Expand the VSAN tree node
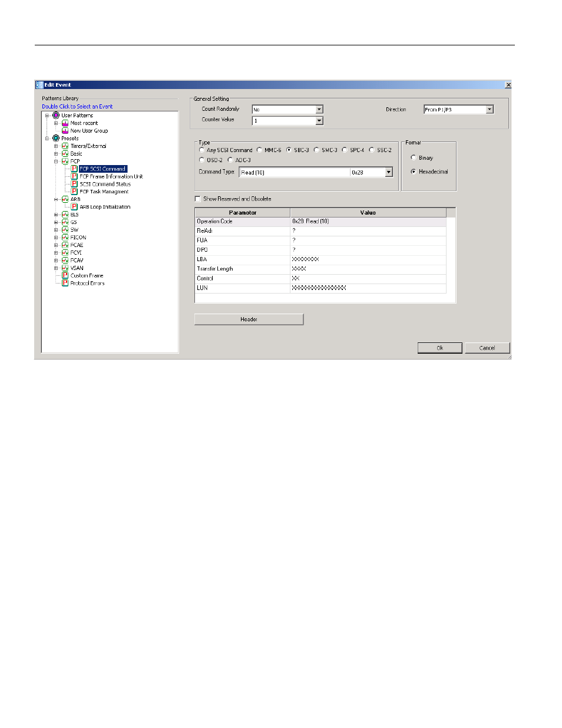The width and height of the screenshot is (562, 728). (56, 268)
